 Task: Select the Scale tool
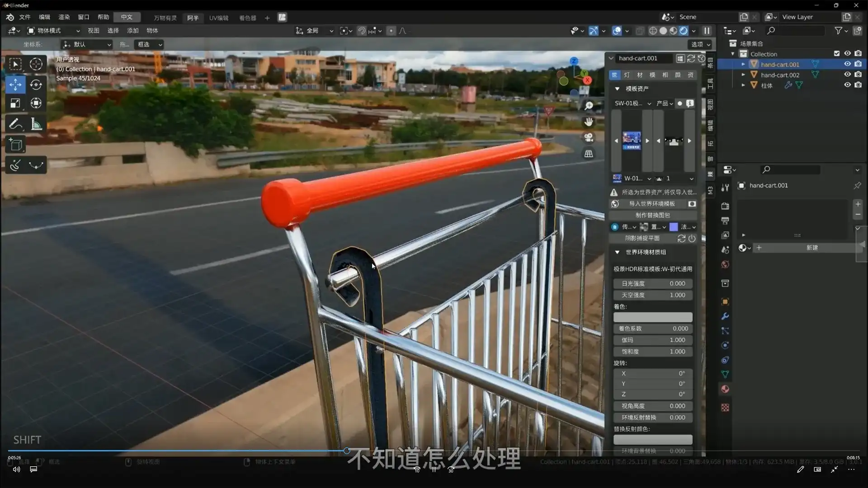[15, 103]
